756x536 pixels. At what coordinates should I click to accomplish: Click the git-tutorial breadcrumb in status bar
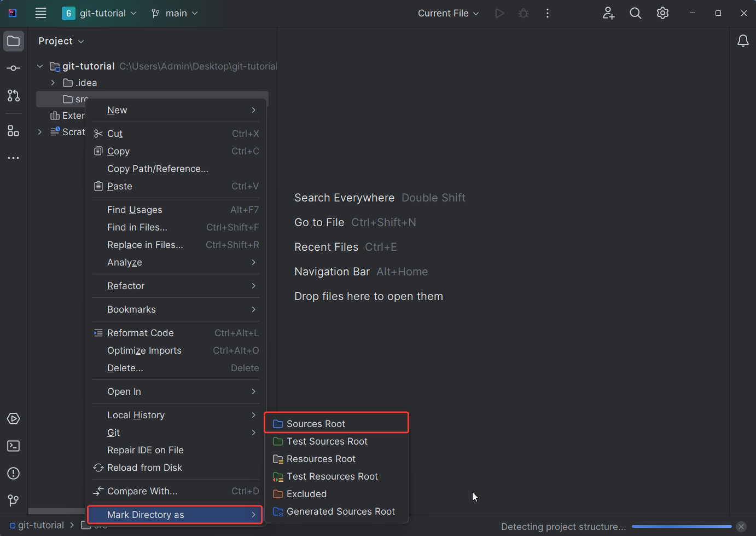pos(37,525)
